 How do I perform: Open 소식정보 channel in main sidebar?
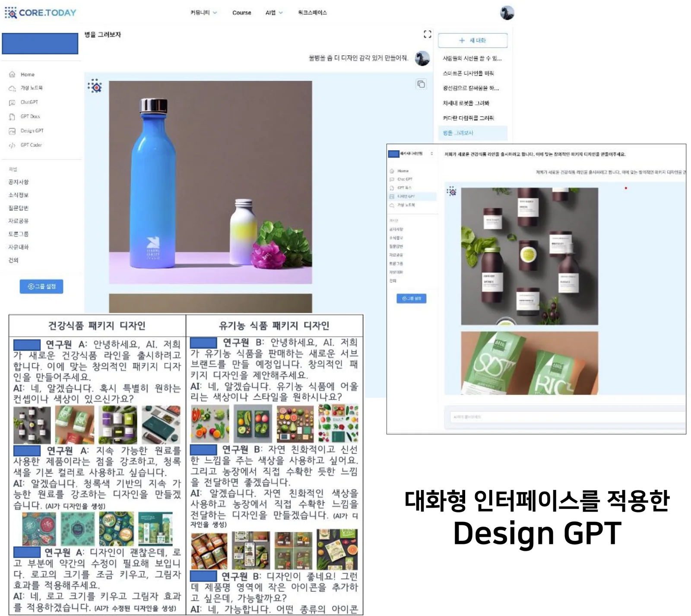tap(19, 195)
